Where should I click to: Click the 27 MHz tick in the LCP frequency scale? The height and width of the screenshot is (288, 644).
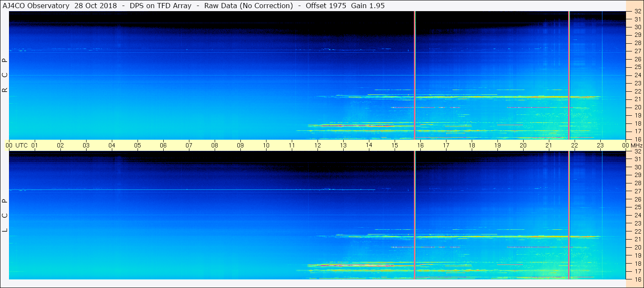pos(638,191)
